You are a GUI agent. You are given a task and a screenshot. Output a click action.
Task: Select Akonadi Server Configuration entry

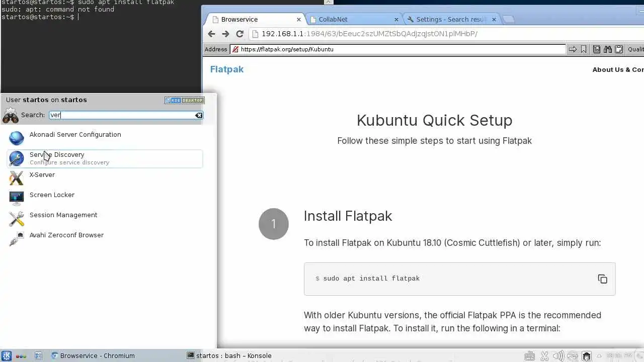click(105, 138)
